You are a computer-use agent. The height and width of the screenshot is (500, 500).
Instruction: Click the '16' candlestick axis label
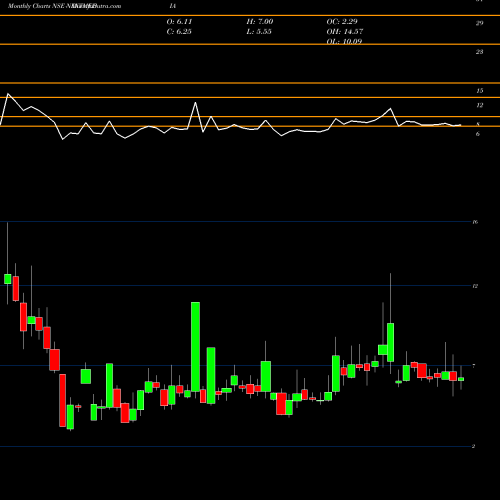[x=475, y=222]
